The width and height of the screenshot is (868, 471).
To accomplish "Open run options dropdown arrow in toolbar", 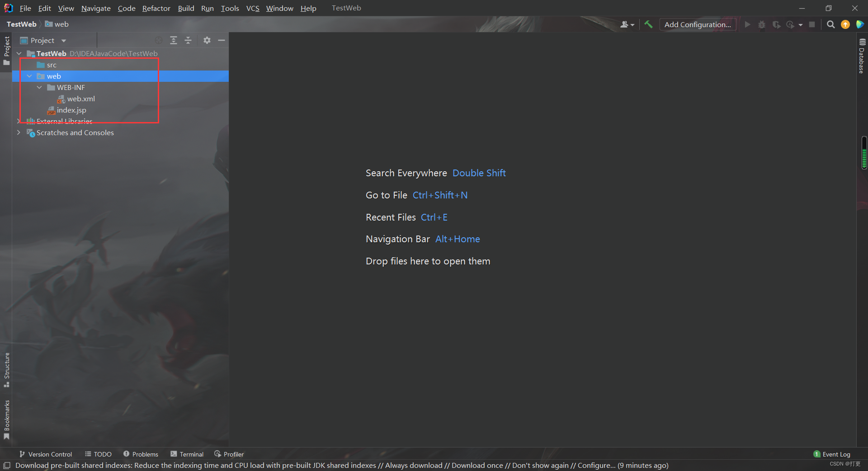I will click(801, 25).
